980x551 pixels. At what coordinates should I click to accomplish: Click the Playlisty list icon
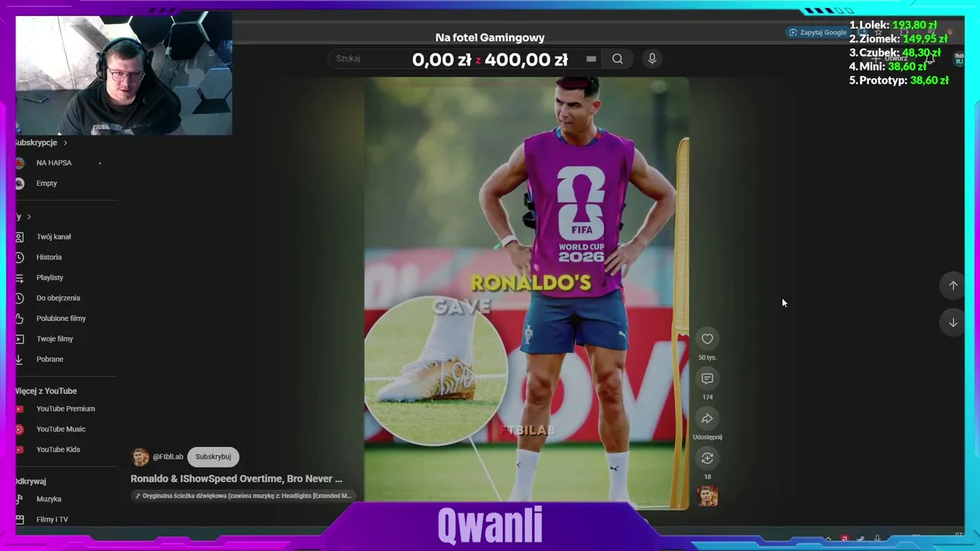coord(19,278)
